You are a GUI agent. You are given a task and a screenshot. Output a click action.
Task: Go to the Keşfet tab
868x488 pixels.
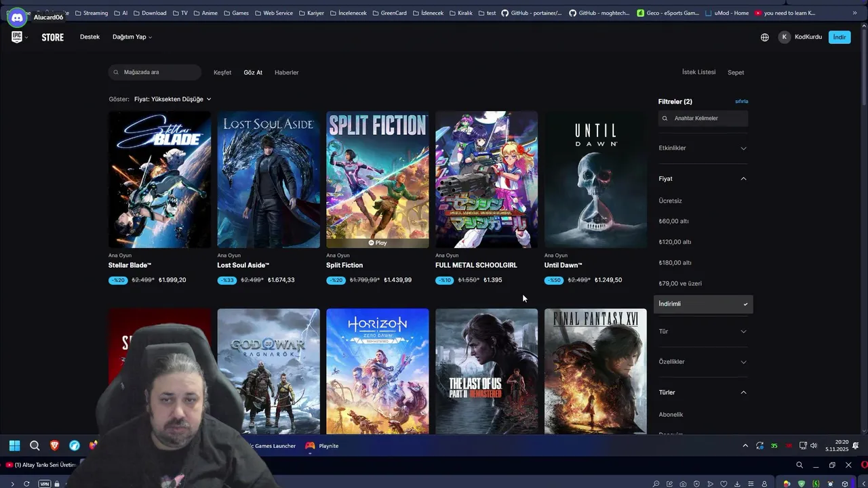222,73
